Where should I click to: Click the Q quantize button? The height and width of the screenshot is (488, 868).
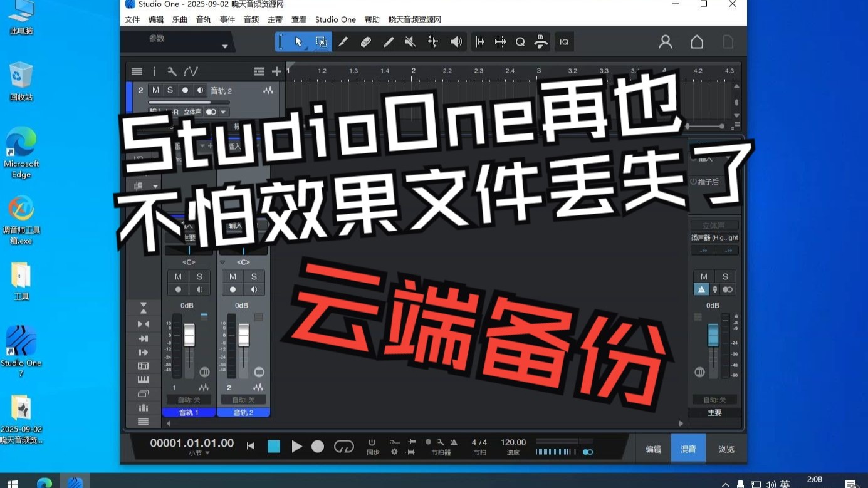click(520, 42)
